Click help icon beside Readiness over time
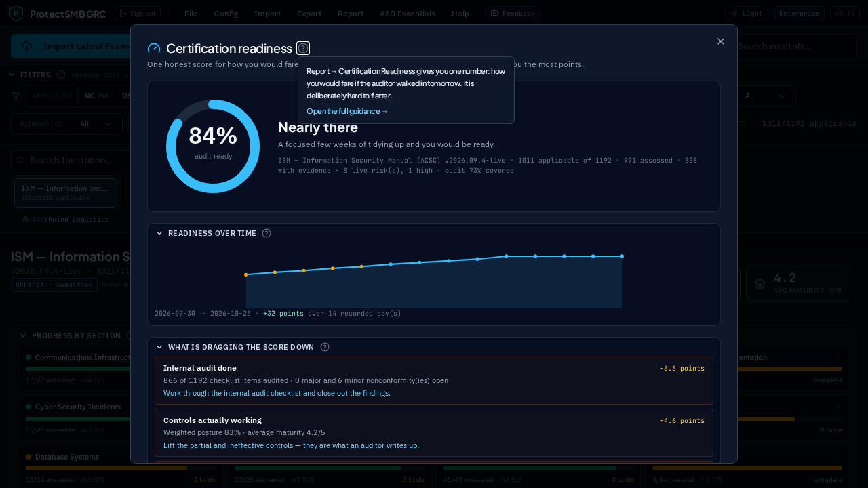This screenshot has height=488, width=868. tap(267, 233)
